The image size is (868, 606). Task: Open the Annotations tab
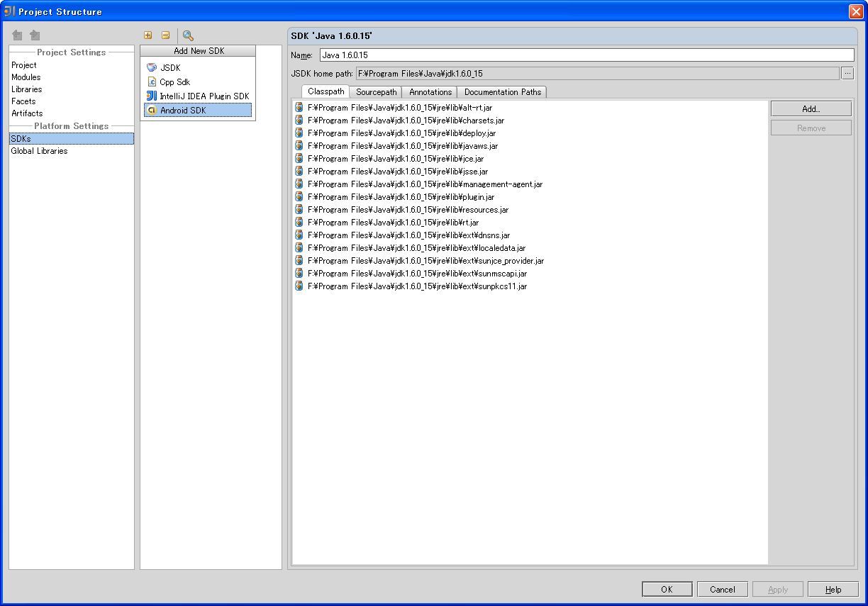(430, 92)
